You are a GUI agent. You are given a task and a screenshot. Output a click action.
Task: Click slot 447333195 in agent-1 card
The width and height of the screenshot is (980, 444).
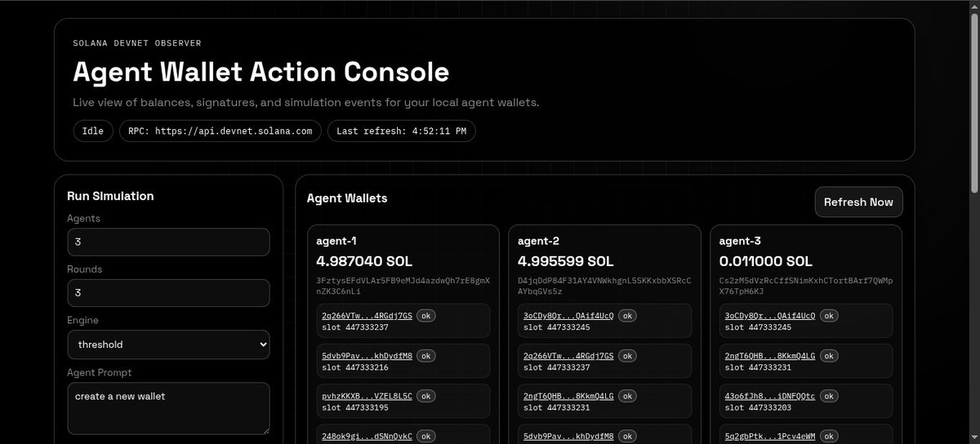(355, 407)
